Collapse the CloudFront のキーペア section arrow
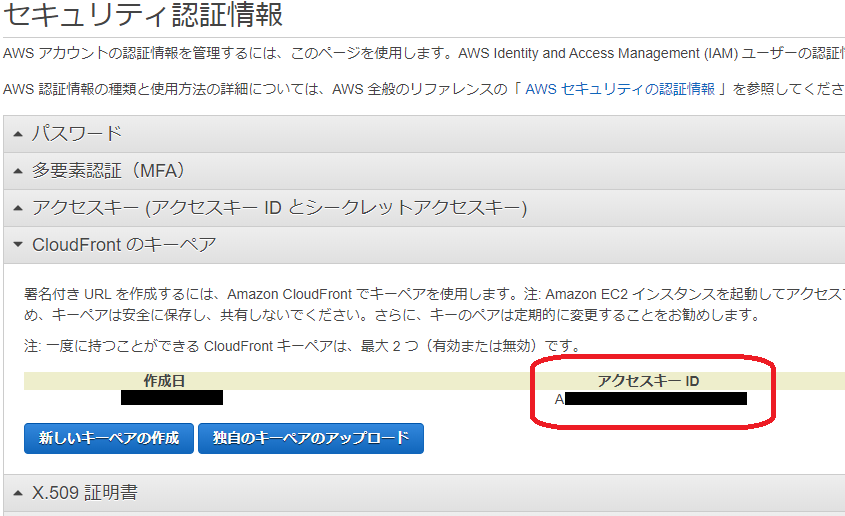The image size is (845, 516). click(18, 245)
